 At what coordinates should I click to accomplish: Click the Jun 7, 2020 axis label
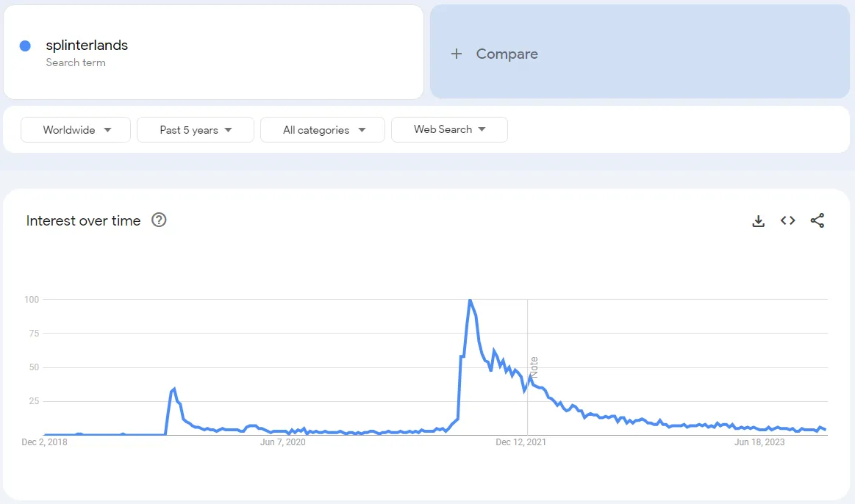click(x=282, y=442)
